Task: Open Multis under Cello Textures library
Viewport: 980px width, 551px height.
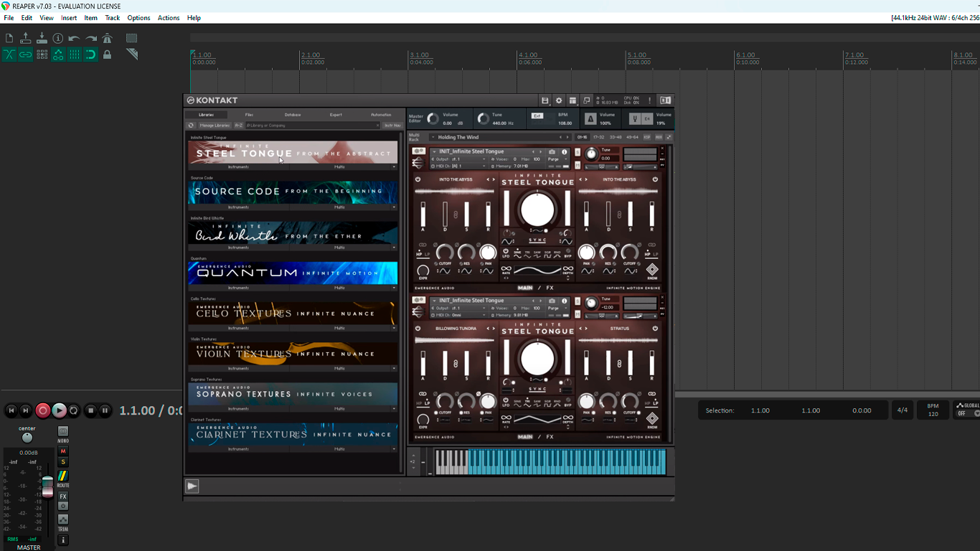Action: point(340,328)
